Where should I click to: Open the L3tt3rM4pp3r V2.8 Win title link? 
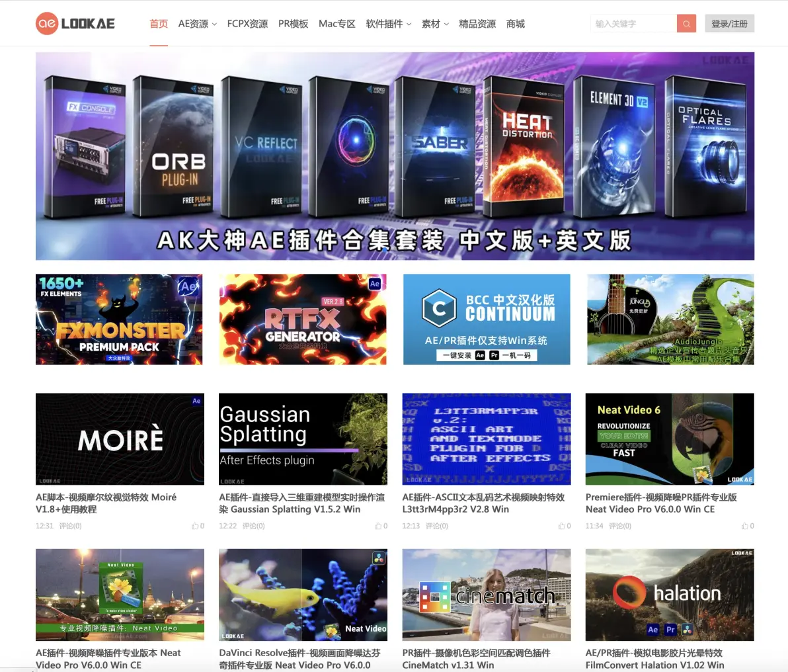coord(483,503)
